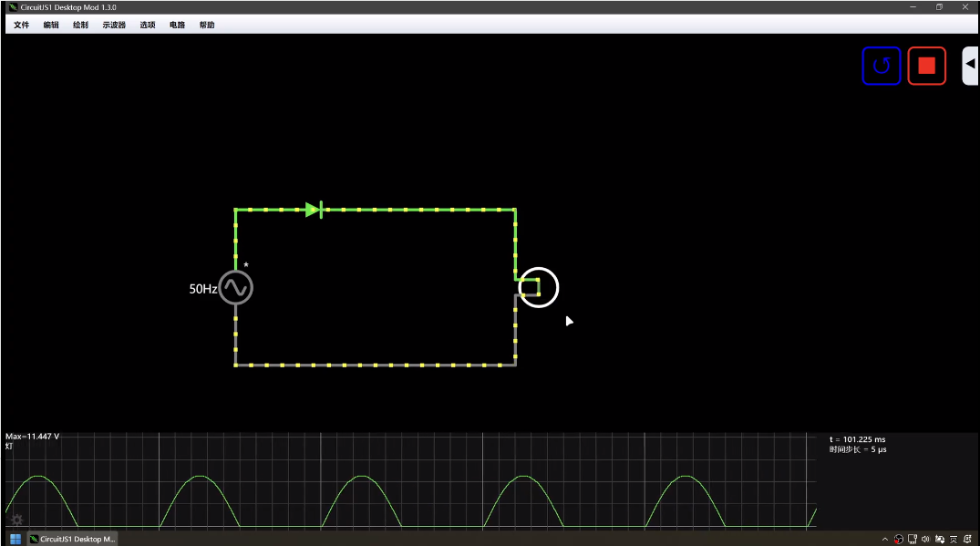Select the 50Hz AC voltage source
Viewport: 980px width, 546px height.
[x=235, y=287]
